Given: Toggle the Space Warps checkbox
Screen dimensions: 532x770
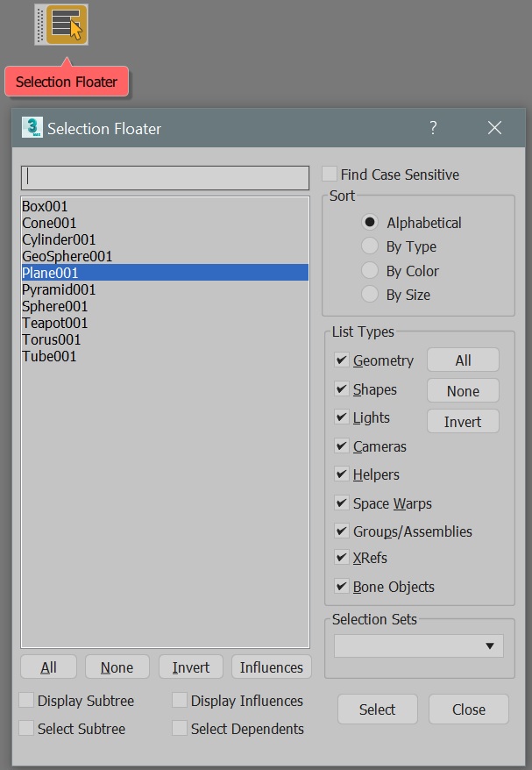Looking at the screenshot, I should [x=340, y=503].
